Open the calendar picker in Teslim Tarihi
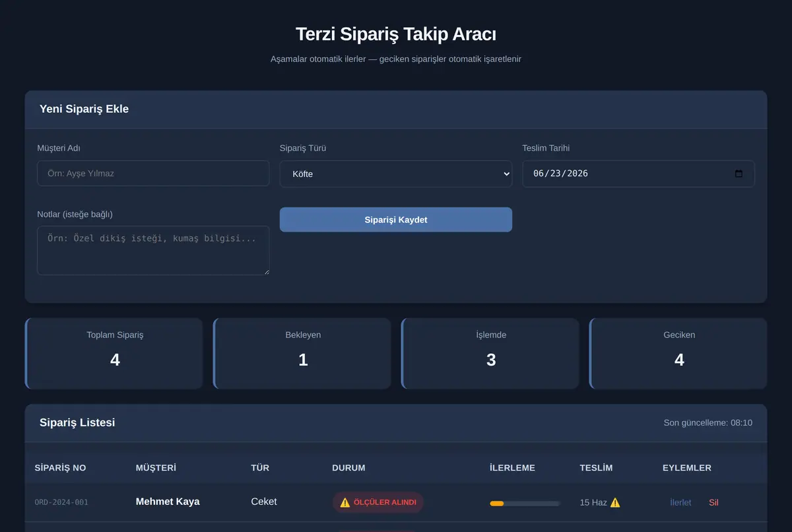The height and width of the screenshot is (532, 792). [739, 174]
